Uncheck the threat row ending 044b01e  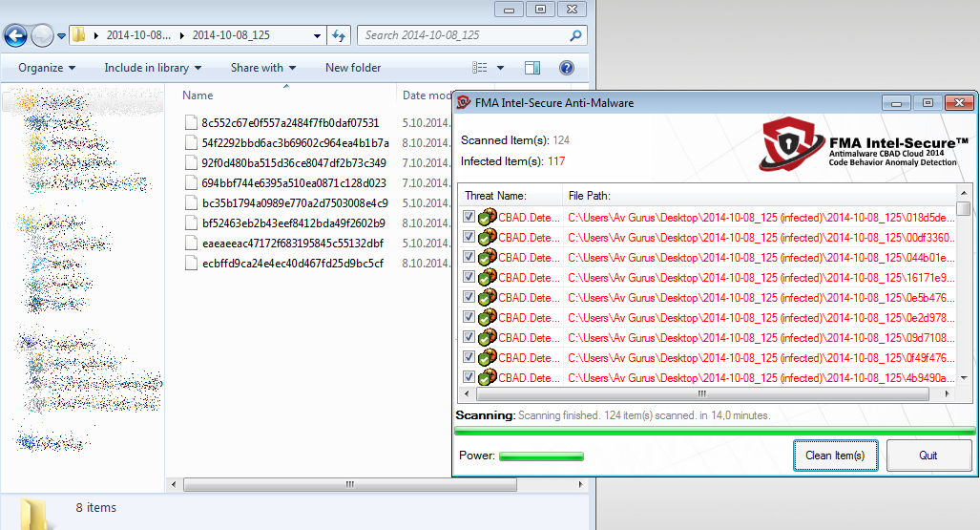[x=469, y=257]
